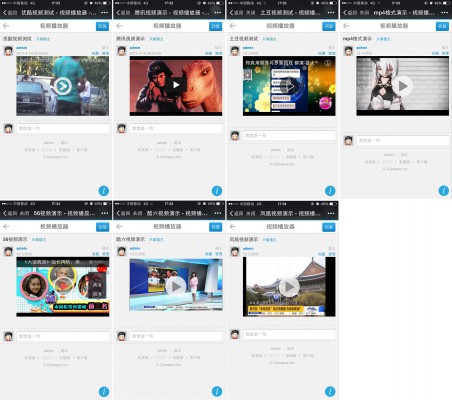Viewport: 452px width, 400px height.
Task: Start the 土豆视频测试 video playback
Action: click(289, 86)
